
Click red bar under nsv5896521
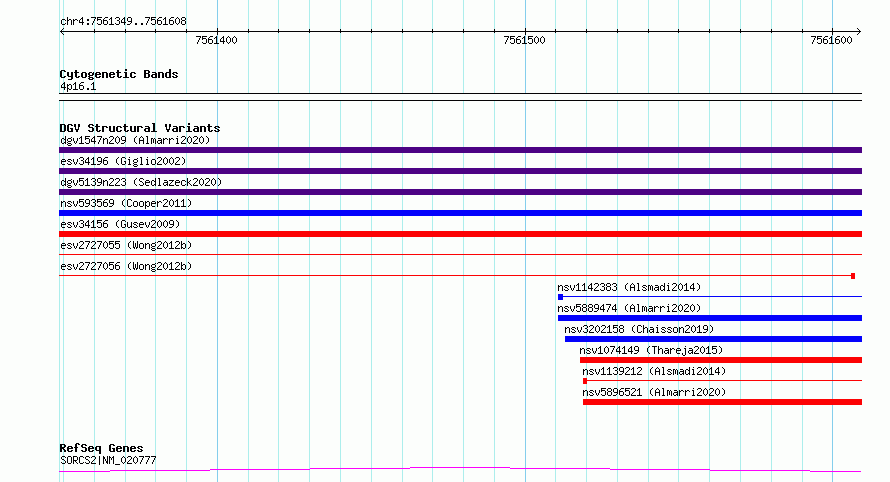click(x=723, y=402)
